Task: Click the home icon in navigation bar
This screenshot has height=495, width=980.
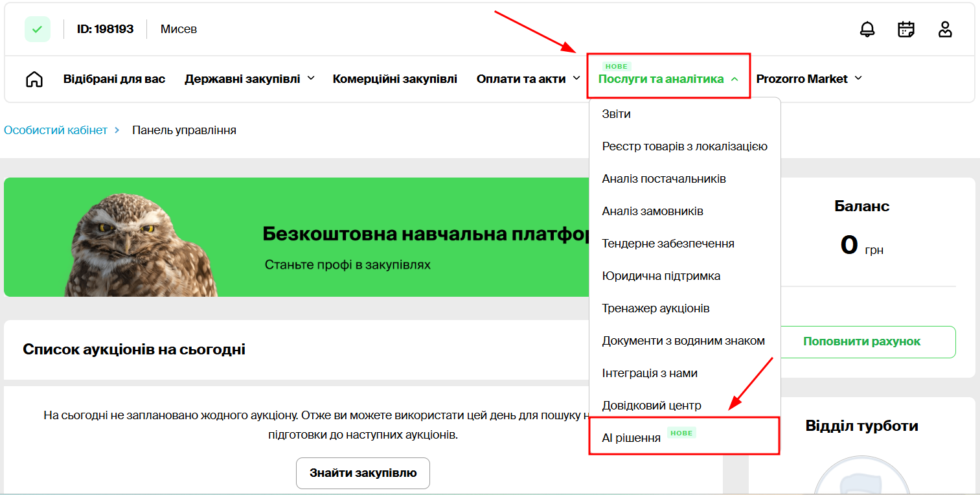Action: coord(34,79)
